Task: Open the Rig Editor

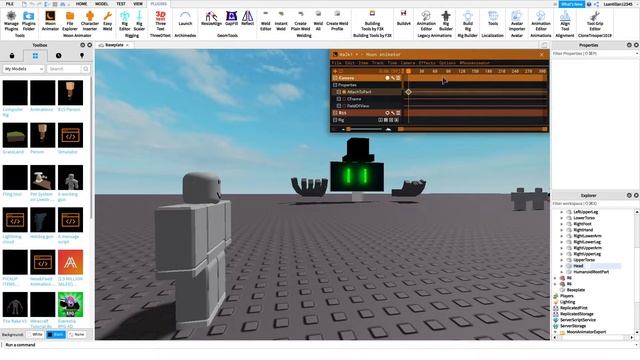Action: (124, 21)
